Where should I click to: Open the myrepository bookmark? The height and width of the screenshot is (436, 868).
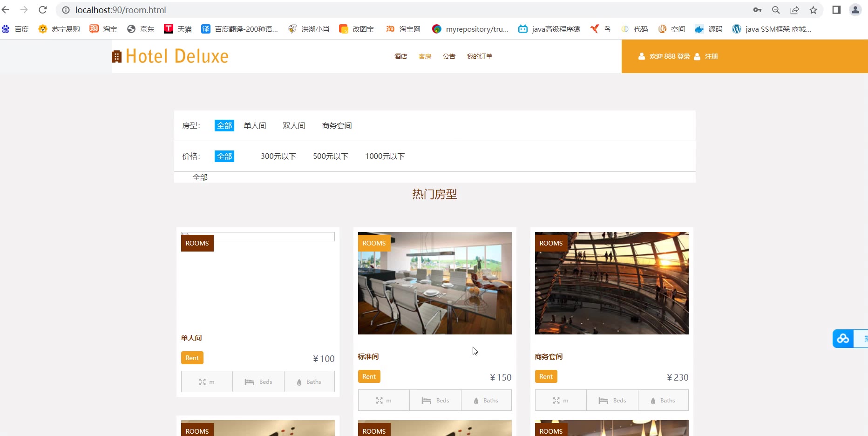[x=470, y=29]
